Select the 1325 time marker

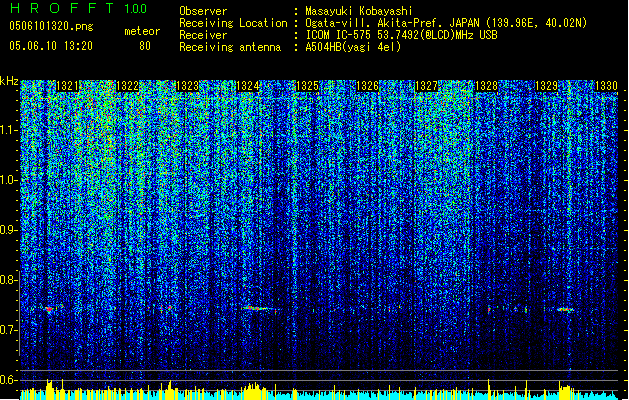[307, 86]
